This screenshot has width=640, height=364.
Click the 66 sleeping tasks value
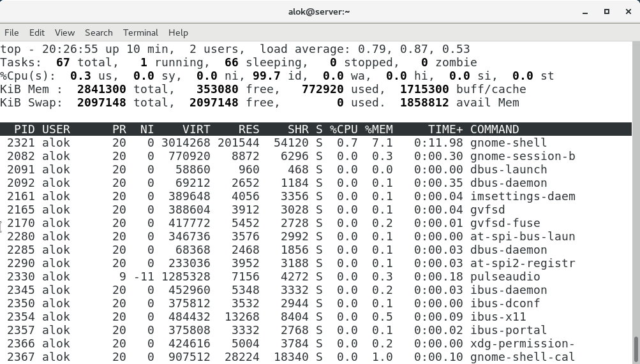232,62
